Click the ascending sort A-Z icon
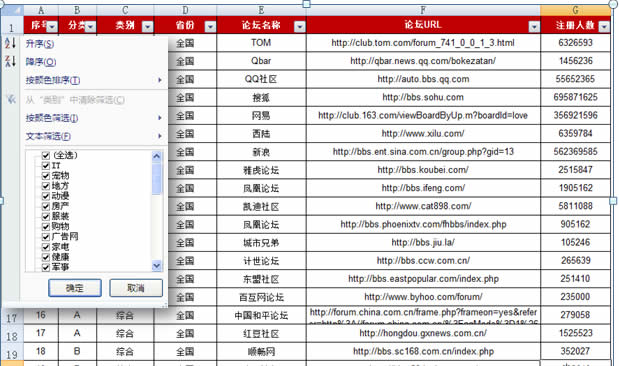 (10, 43)
